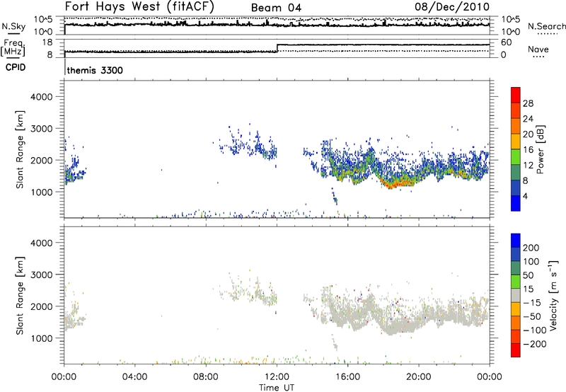Click the blue bottom of the power colorbar
The width and height of the screenshot is (566, 392).
516,203
